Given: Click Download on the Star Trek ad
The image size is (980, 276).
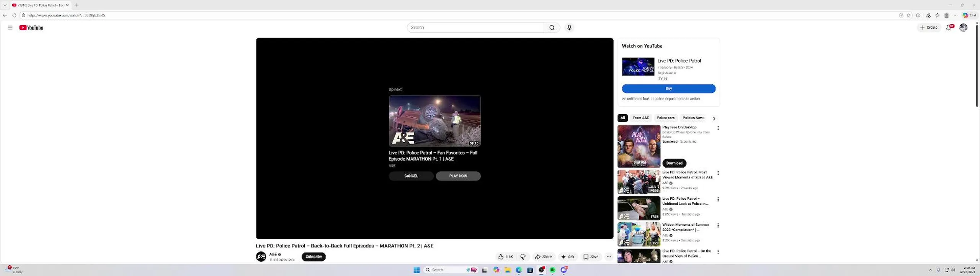Looking at the screenshot, I should coord(674,163).
